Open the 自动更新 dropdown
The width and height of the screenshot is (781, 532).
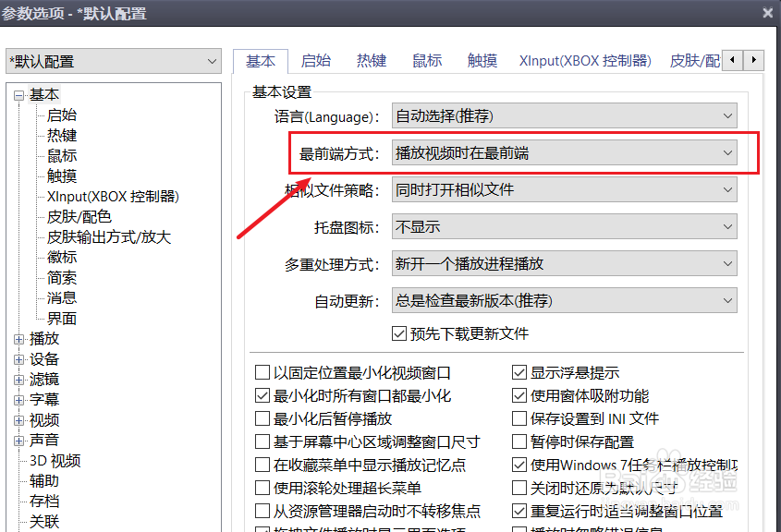(x=729, y=300)
